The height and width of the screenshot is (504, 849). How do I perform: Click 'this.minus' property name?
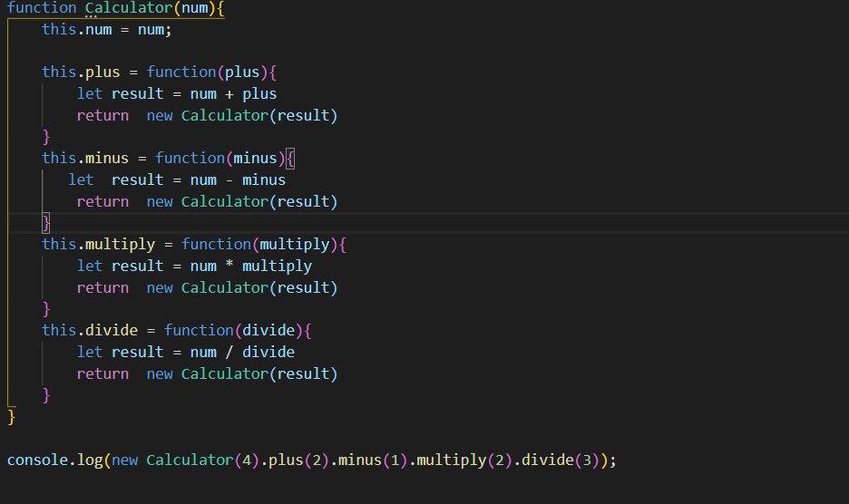click(85, 159)
